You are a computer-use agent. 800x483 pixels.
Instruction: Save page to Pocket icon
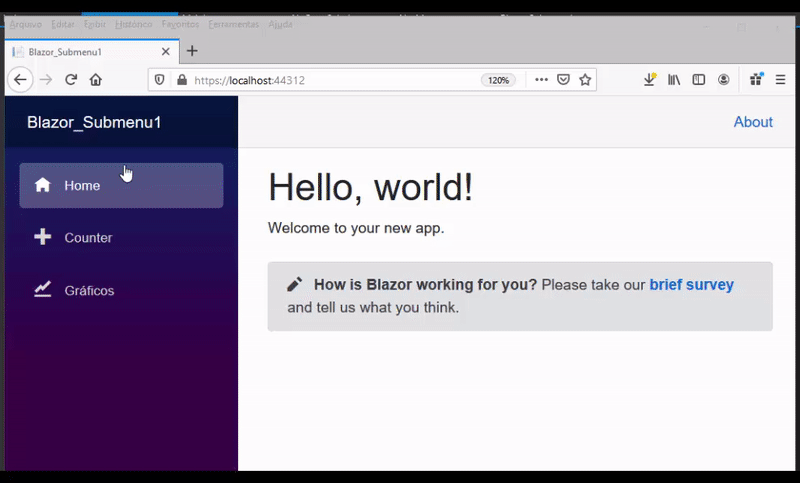pos(563,80)
